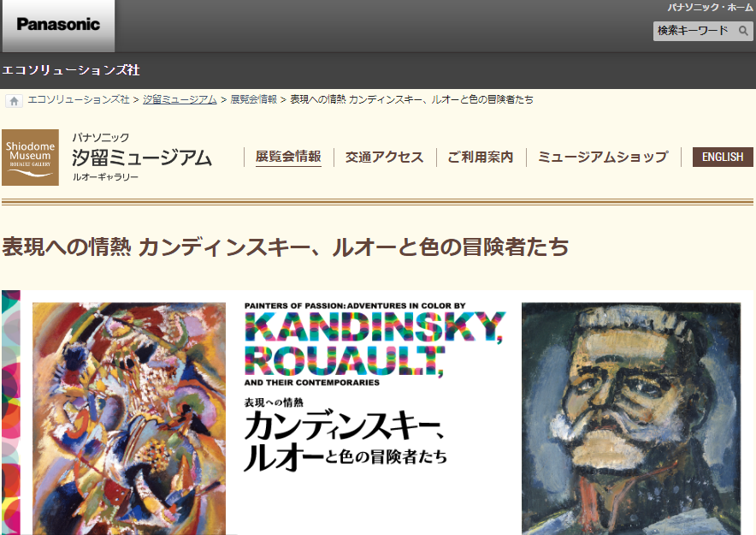
Task: Go to 展覧会情報 breadcrumb link
Action: pyautogui.click(x=254, y=99)
